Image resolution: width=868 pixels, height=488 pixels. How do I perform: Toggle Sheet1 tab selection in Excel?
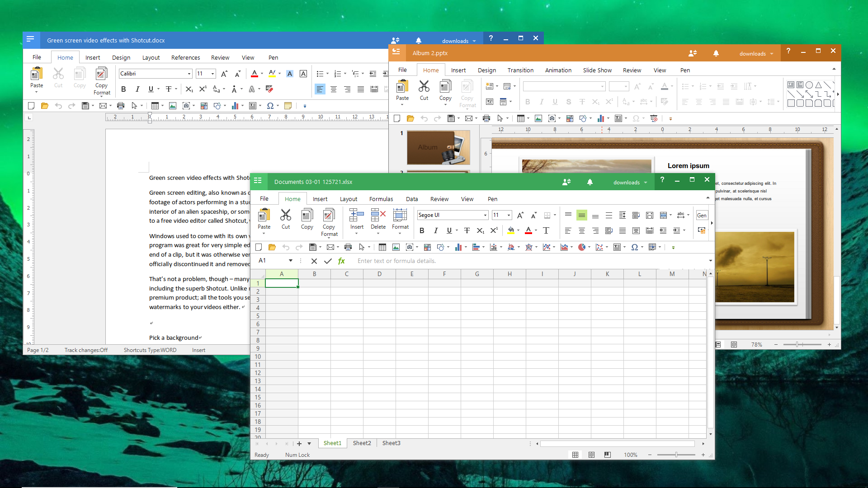tap(332, 443)
